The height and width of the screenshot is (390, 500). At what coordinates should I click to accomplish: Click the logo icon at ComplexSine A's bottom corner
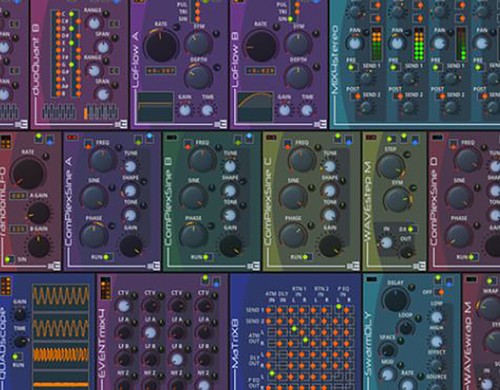point(154,266)
